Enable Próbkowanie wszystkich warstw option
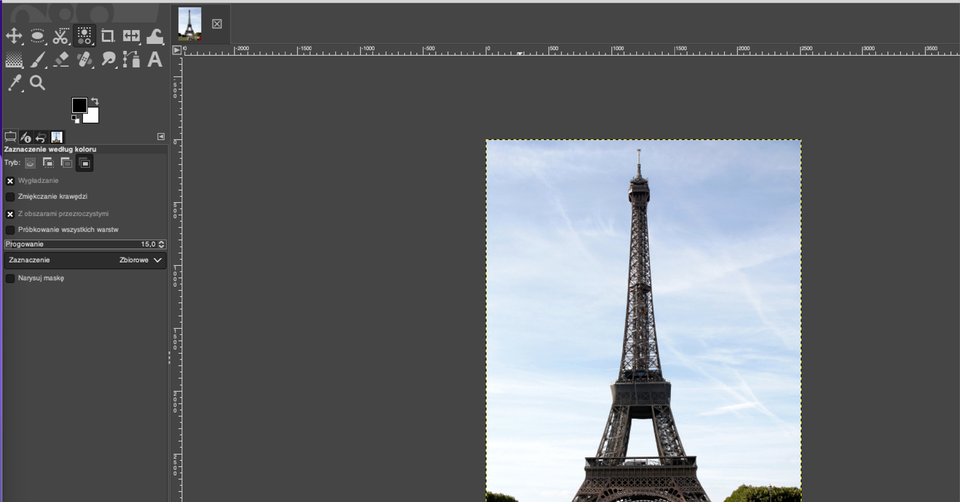960x502 pixels. (x=10, y=230)
